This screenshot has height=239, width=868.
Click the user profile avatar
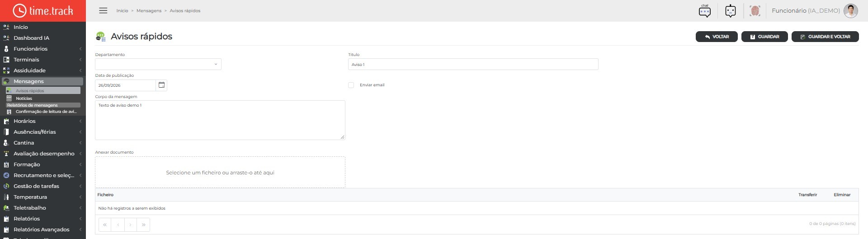point(850,10)
